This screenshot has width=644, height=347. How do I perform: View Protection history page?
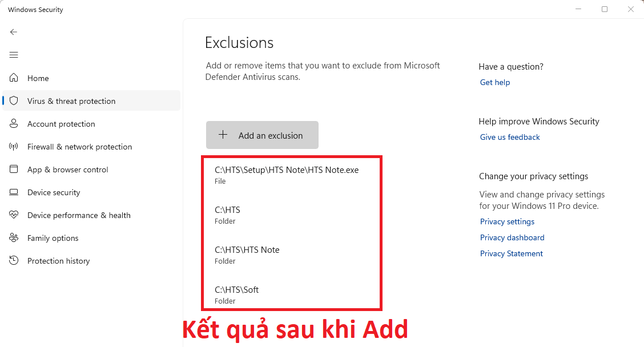tap(91, 260)
